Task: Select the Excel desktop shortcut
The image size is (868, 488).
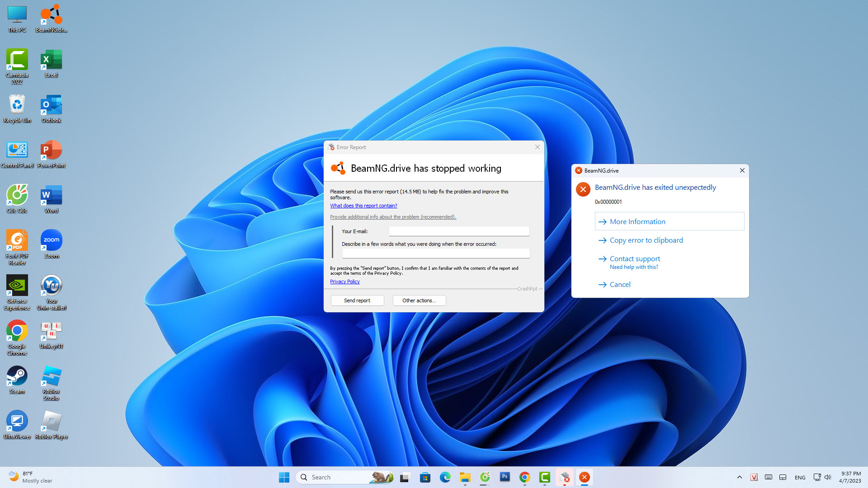Action: [52, 64]
